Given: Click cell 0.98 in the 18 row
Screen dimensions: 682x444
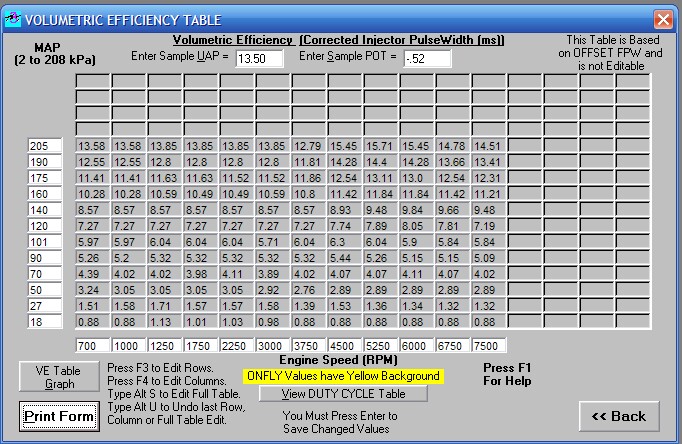Looking at the screenshot, I should click(x=273, y=322).
